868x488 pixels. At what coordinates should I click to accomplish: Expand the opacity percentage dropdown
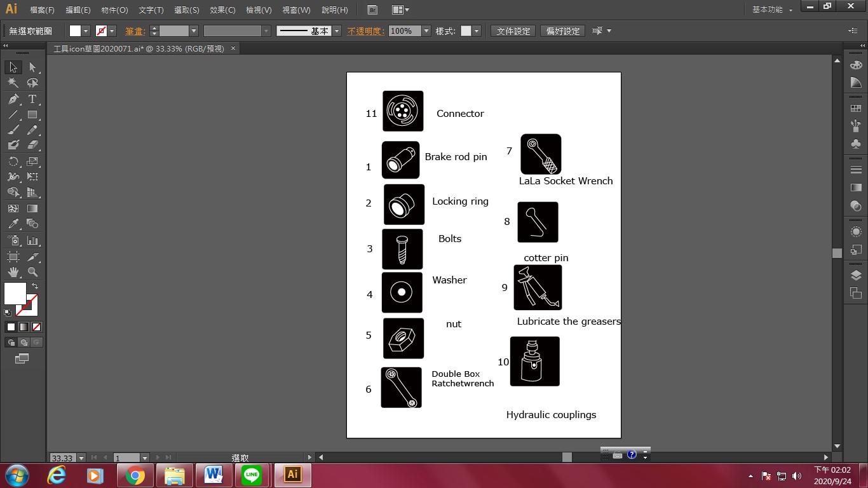(x=426, y=31)
